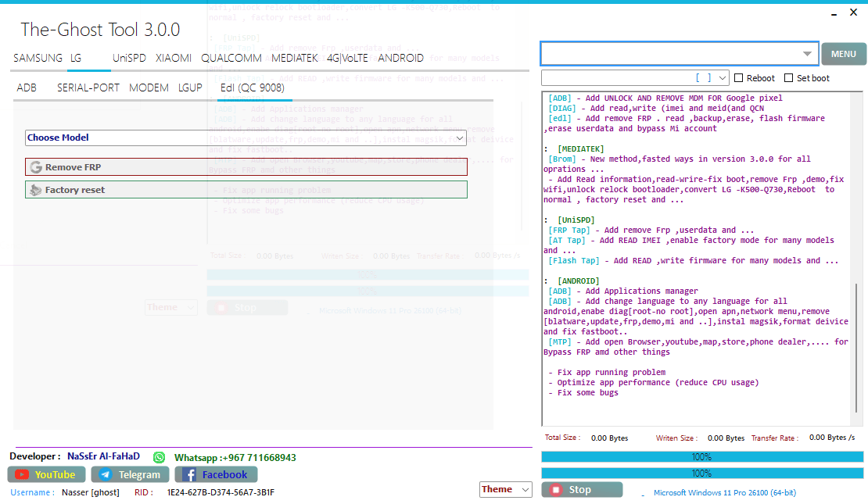
Task: Enable the Reboot checkbox
Action: tap(739, 78)
